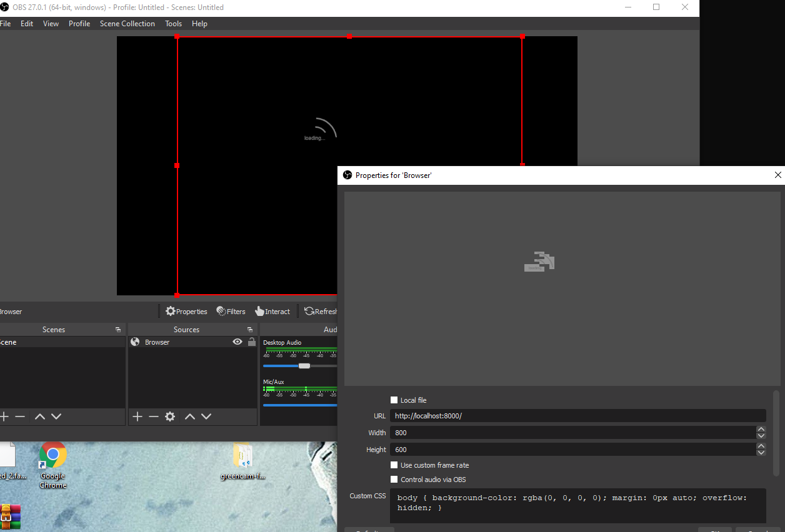Select the Browser row in Sources list
This screenshot has width=785, height=532.
click(x=192, y=342)
